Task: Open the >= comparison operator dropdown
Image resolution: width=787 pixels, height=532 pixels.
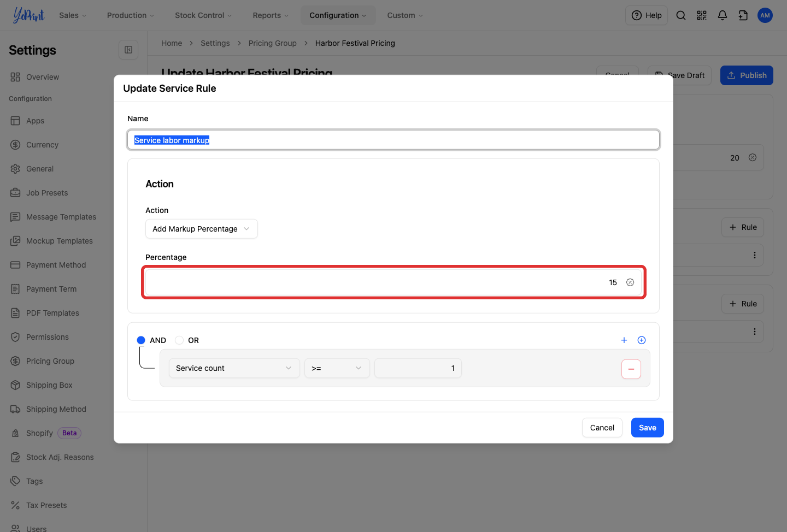Action: tap(337, 368)
